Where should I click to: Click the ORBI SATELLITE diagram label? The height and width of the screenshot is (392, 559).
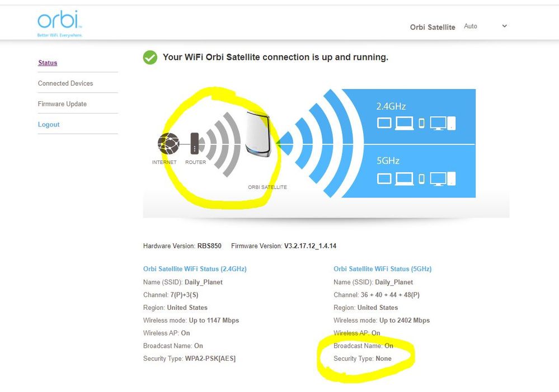tap(267, 187)
